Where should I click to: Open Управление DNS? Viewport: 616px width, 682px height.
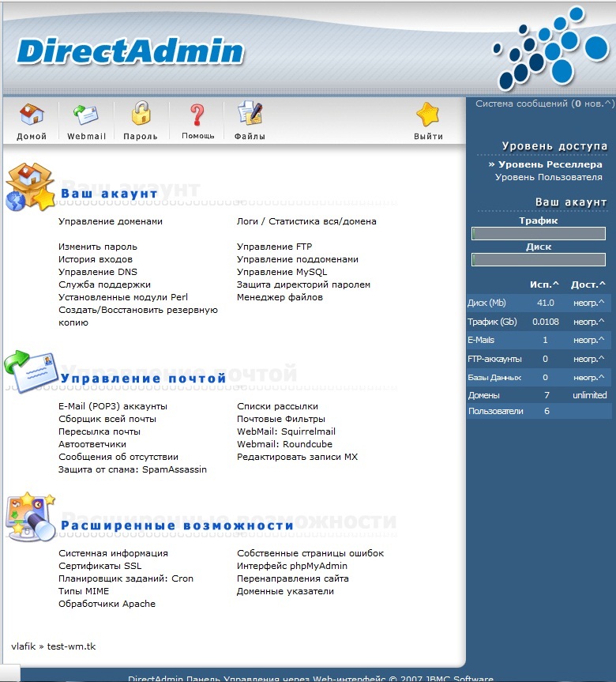pyautogui.click(x=98, y=272)
